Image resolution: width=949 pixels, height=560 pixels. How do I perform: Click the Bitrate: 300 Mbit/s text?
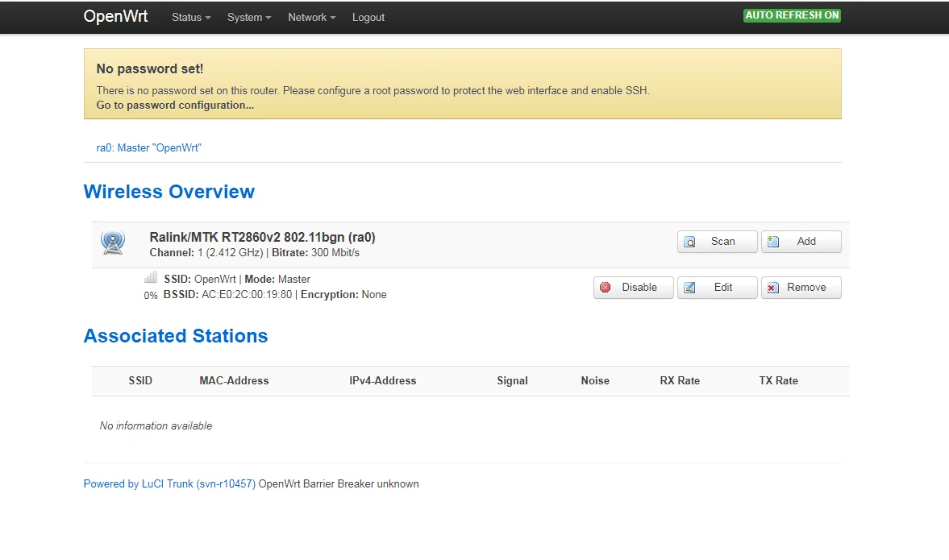[x=315, y=253]
